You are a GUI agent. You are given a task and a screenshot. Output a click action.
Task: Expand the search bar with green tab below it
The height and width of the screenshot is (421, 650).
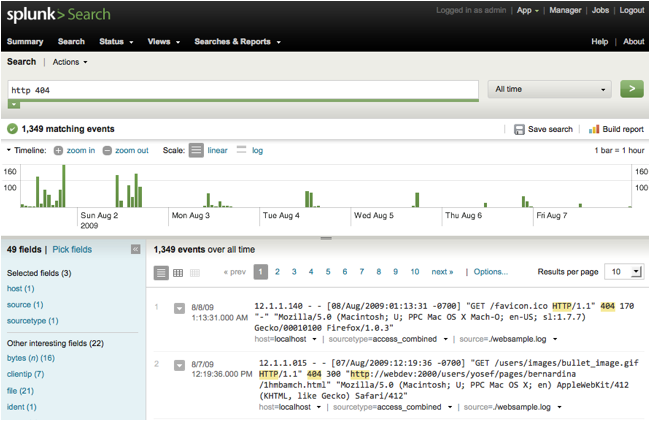click(x=14, y=104)
